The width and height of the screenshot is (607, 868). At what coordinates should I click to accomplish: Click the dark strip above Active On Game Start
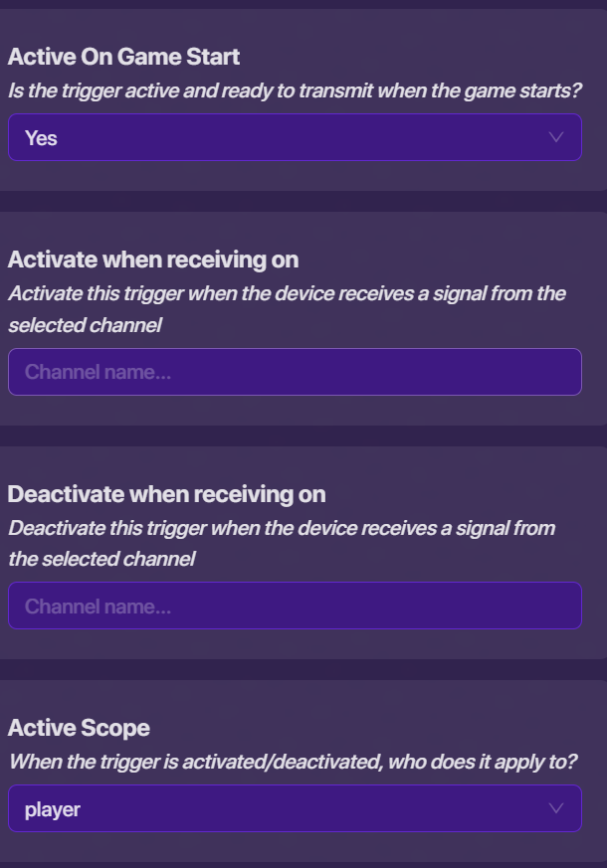point(303,4)
